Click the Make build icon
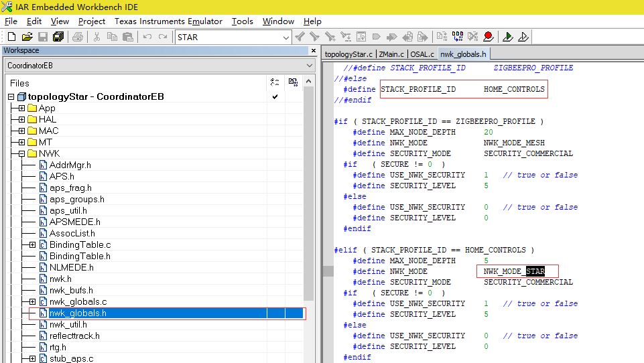Viewport: 644px width, 363px height. point(457,37)
